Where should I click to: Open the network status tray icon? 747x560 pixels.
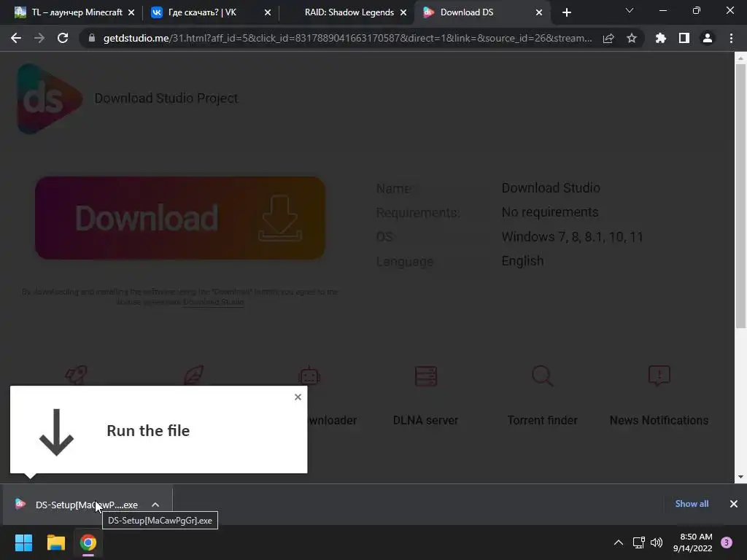(639, 542)
